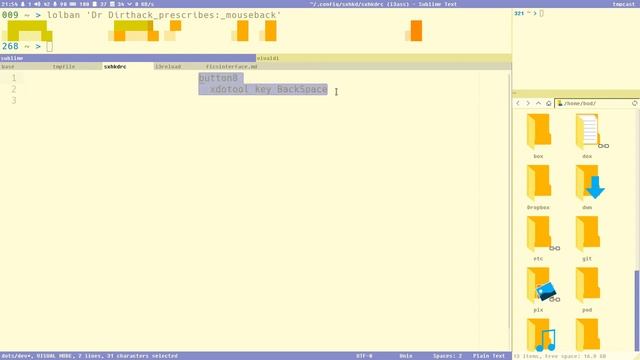Click the file manager vertical scrollbar
Viewport: 640px width, 360px height.
point(636,310)
